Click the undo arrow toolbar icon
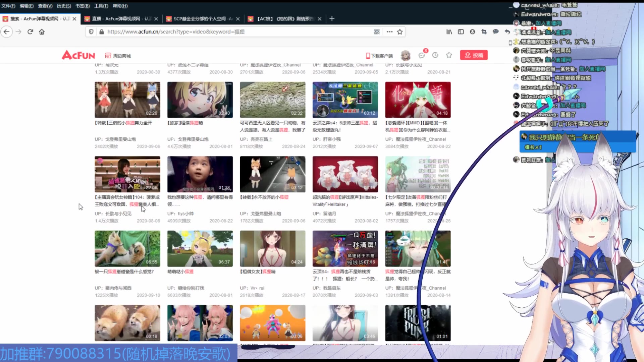Screen dimensions: 644x362 point(507,32)
